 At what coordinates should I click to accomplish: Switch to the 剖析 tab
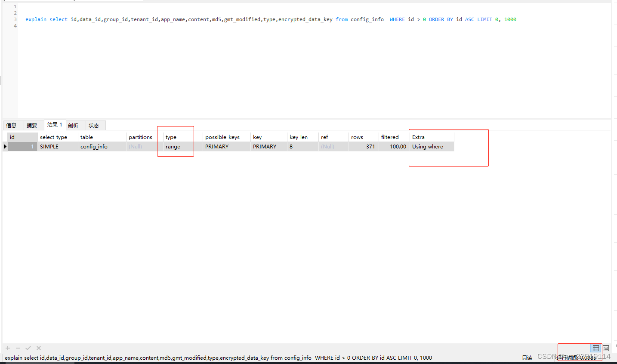coord(74,125)
